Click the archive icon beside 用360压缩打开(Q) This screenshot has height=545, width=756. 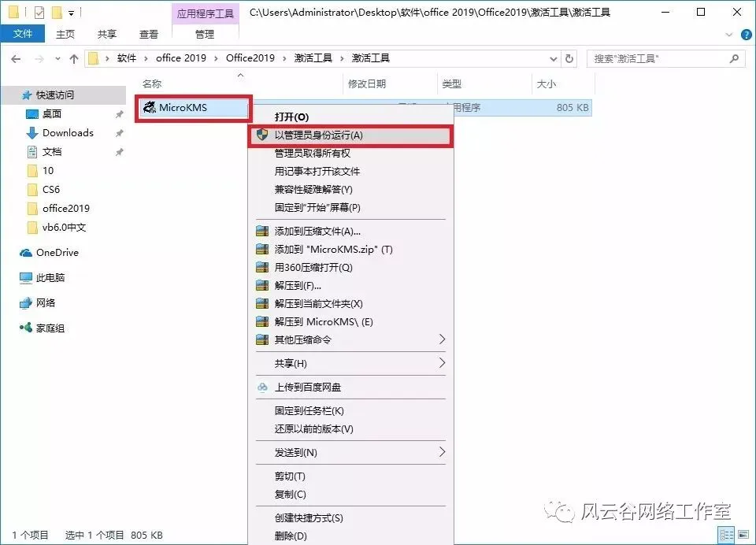pos(262,267)
